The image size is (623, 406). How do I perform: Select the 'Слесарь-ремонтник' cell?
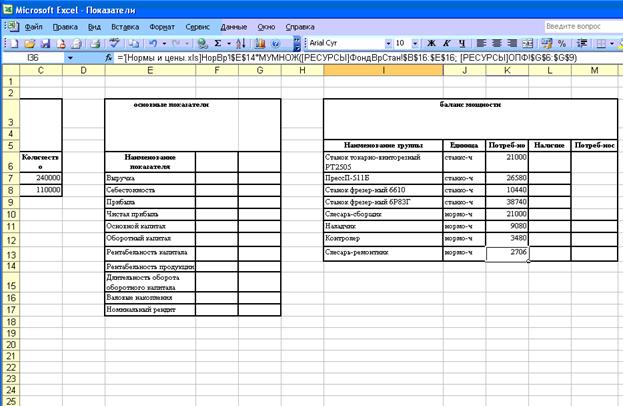click(383, 254)
